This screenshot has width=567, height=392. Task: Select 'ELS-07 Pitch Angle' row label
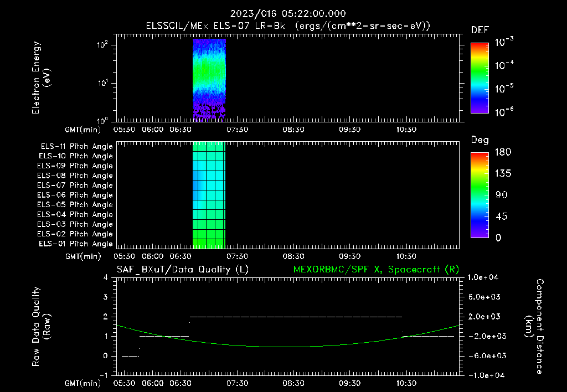[x=75, y=185]
